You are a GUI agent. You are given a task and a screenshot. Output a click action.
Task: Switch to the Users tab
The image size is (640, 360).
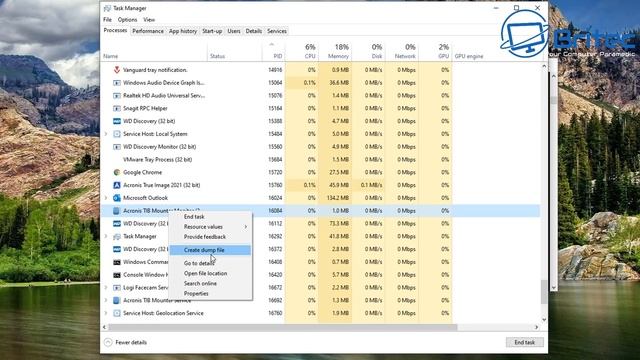(234, 31)
